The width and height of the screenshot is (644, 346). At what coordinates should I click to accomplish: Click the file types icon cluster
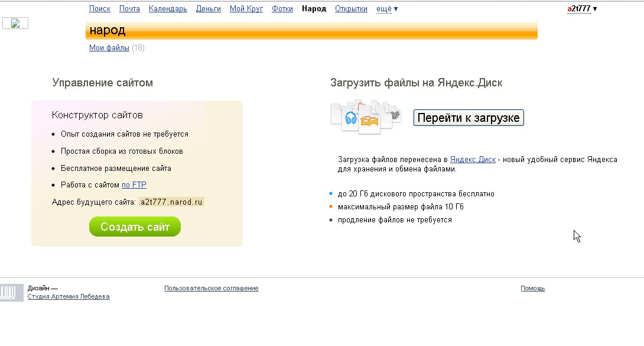tap(365, 117)
